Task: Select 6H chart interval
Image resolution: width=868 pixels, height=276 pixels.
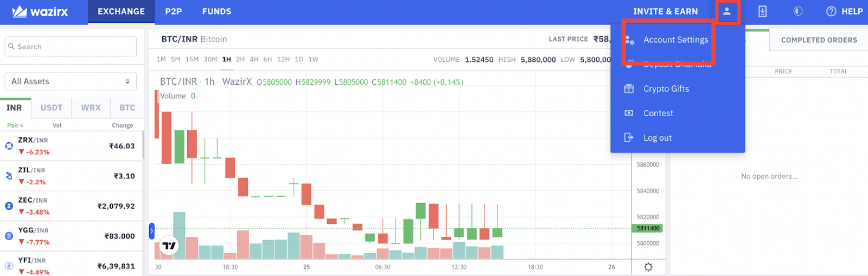Action: click(x=267, y=59)
